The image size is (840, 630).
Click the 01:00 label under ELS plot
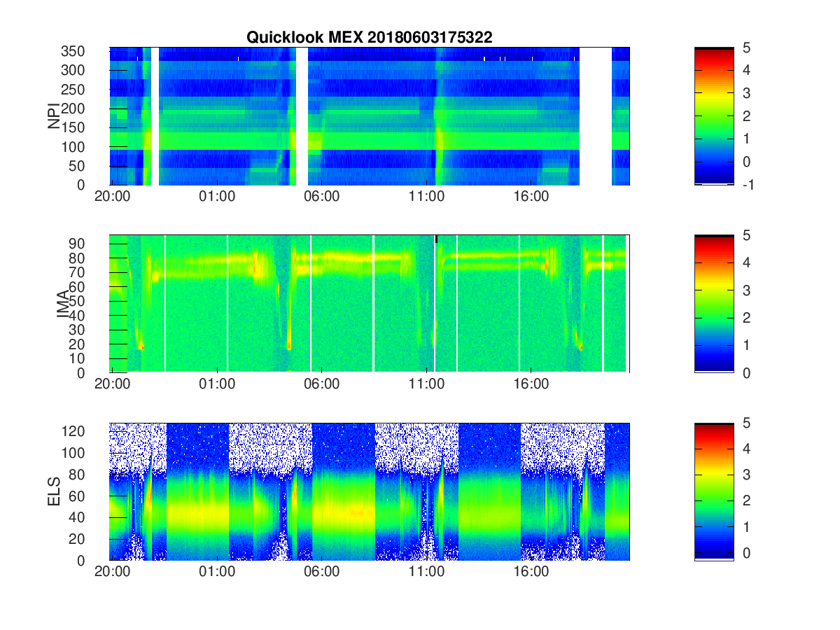[217, 572]
